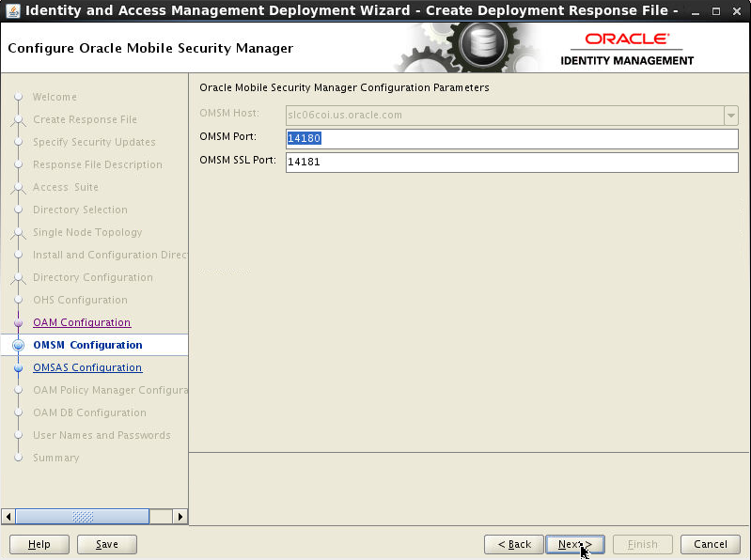Screen dimensions: 751x560
Task: Click OAM Policy Manager Configuration step
Action: pyautogui.click(x=110, y=390)
